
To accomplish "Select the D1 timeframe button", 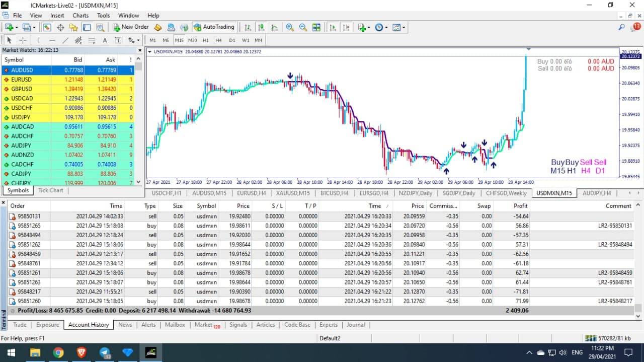I will coord(232,40).
